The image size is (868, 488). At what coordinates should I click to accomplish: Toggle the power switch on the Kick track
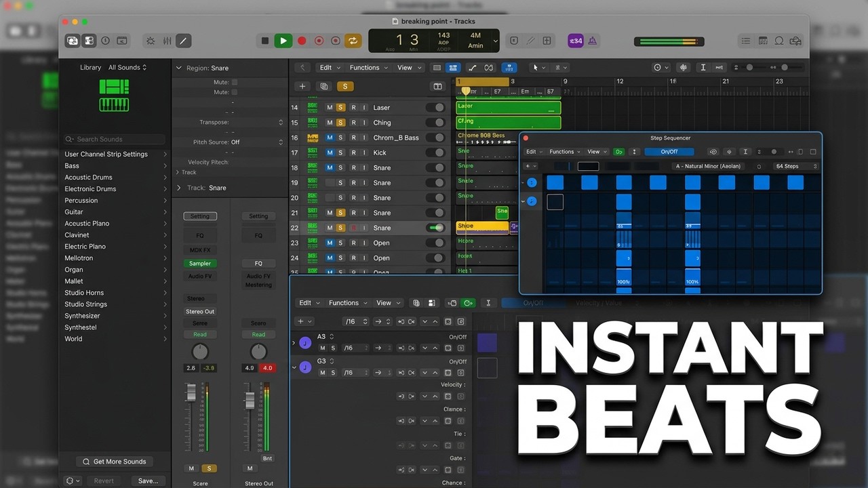435,152
